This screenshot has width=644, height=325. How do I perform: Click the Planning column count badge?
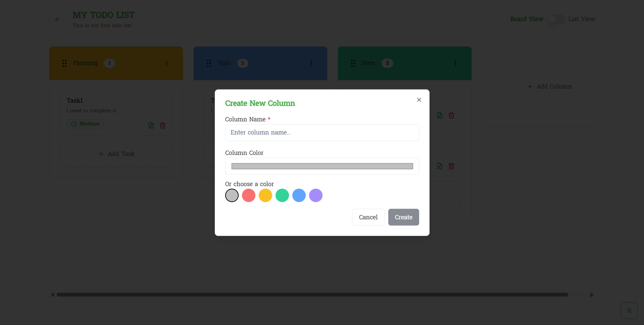(x=109, y=63)
